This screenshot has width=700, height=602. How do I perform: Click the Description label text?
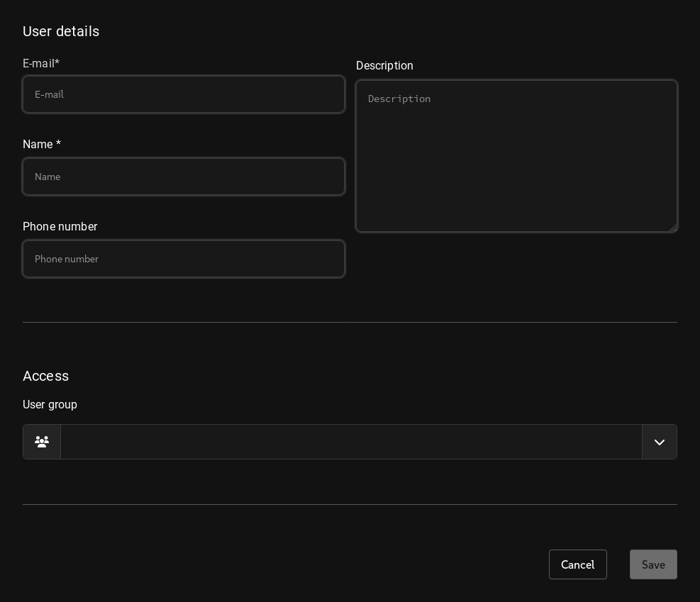pyautogui.click(x=384, y=66)
